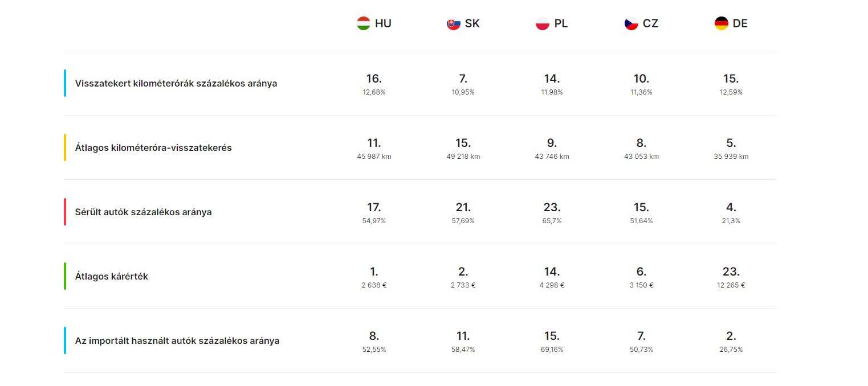
Task: Open the Átlagos kilométeróra-visszatekerés row label
Action: 153,147
